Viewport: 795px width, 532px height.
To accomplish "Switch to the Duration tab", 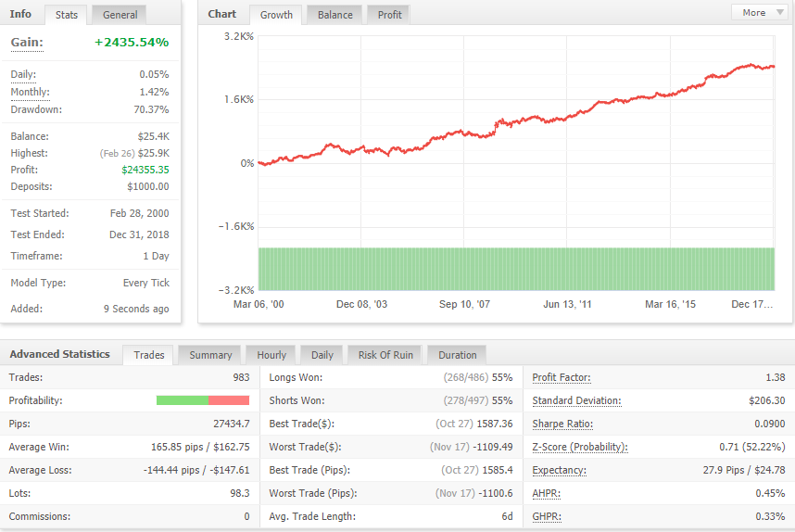I will (x=457, y=355).
